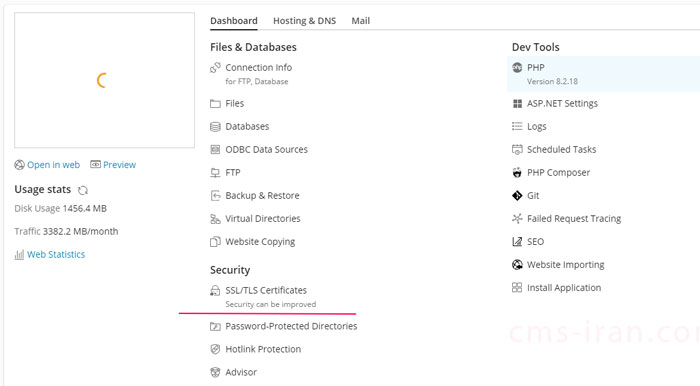
Task: Switch to the Hosting & DNS tab
Action: point(304,21)
